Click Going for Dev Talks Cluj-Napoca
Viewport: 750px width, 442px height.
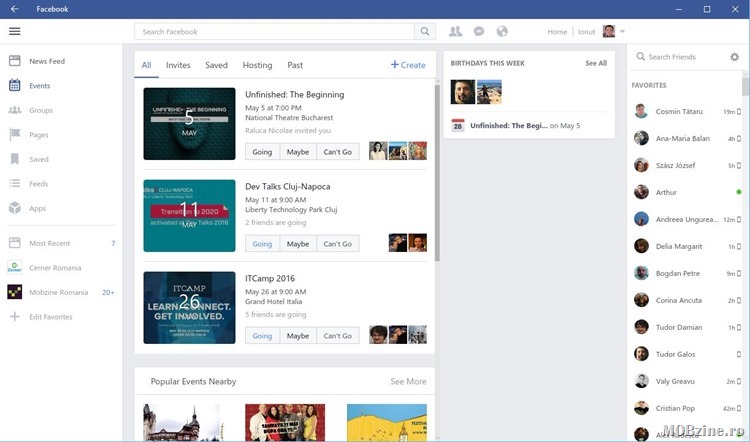[x=262, y=243]
